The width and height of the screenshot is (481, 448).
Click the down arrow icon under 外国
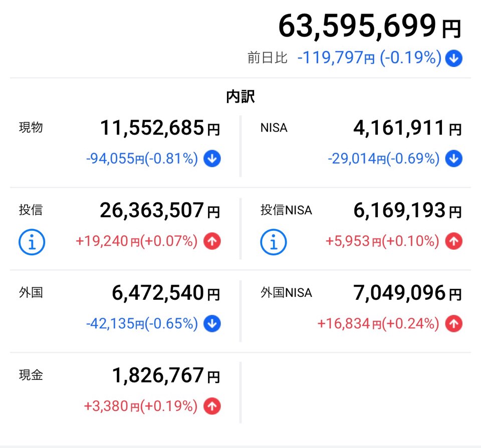[x=212, y=324]
